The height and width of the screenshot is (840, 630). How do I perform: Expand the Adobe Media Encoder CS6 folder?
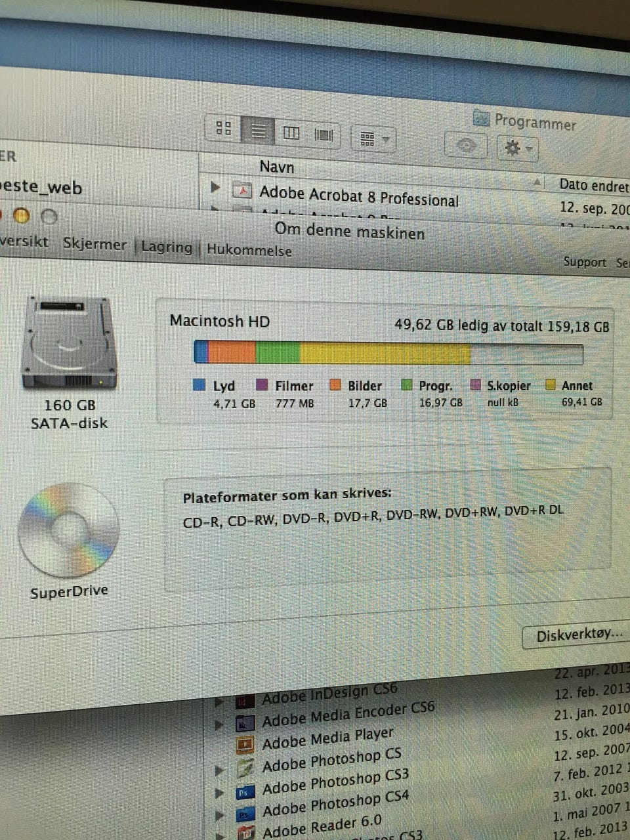tap(219, 725)
